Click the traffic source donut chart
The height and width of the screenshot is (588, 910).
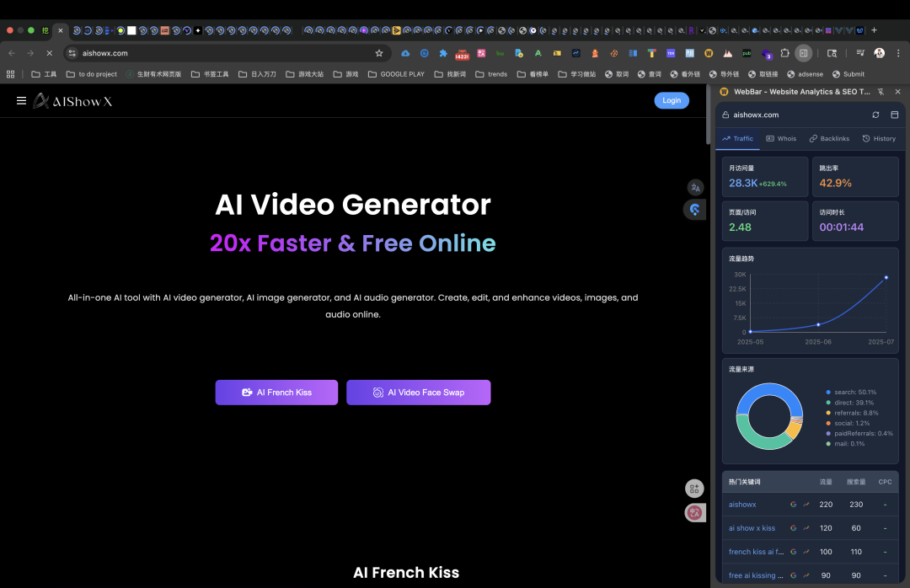pyautogui.click(x=769, y=416)
